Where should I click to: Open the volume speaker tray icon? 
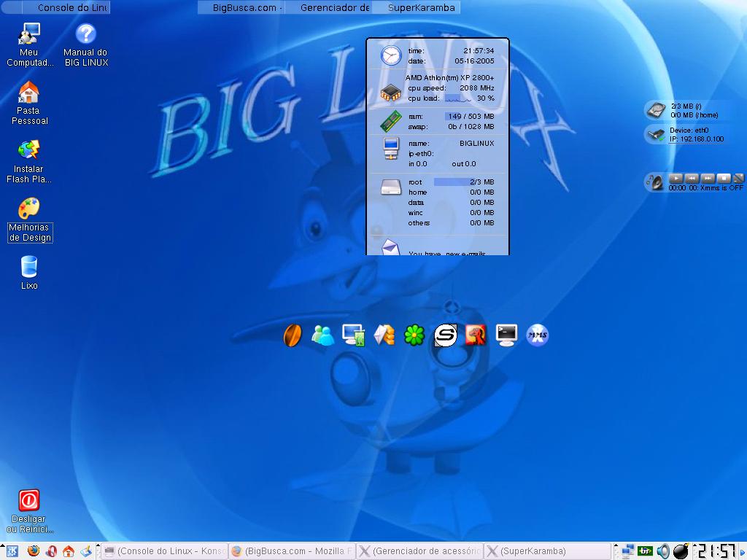662,551
